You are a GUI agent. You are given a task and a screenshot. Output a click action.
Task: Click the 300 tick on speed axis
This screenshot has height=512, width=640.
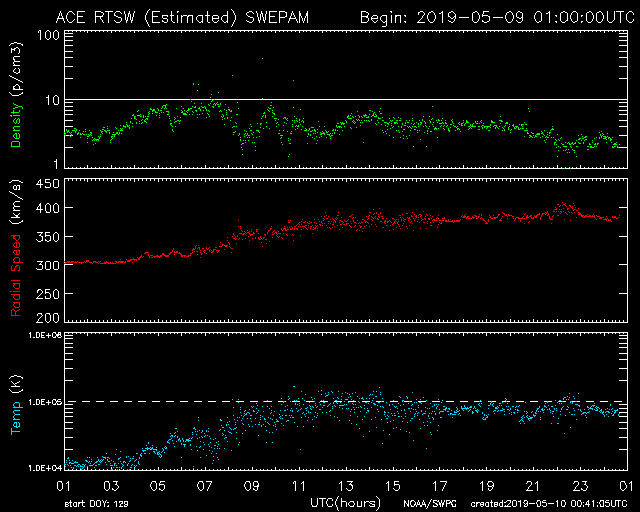pyautogui.click(x=45, y=265)
